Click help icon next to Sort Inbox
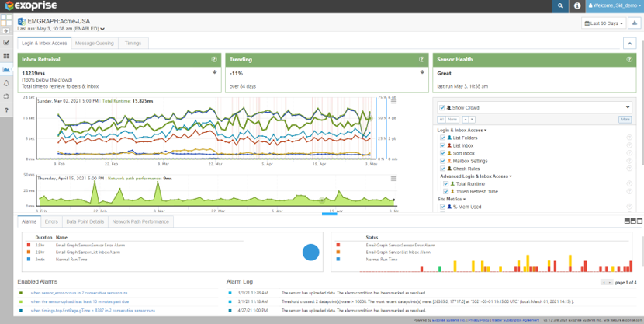Viewport: 644px width, 324px height. [x=629, y=153]
